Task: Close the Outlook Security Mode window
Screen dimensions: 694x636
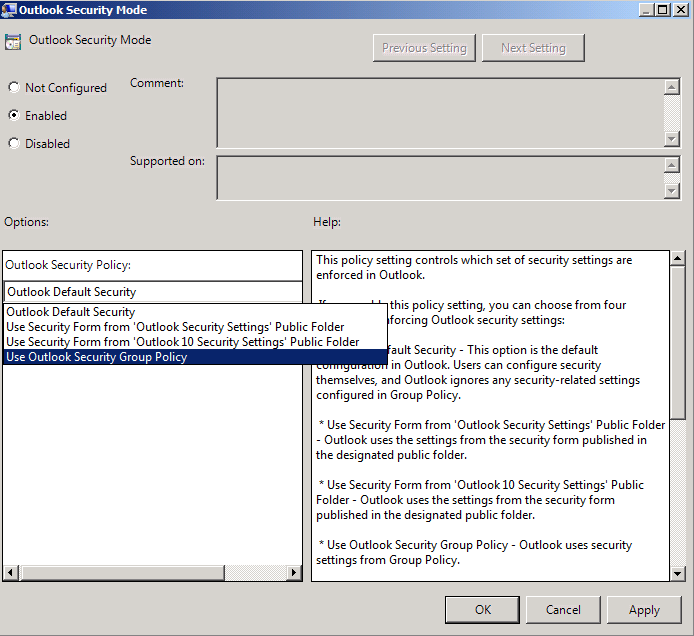Action: [680, 10]
